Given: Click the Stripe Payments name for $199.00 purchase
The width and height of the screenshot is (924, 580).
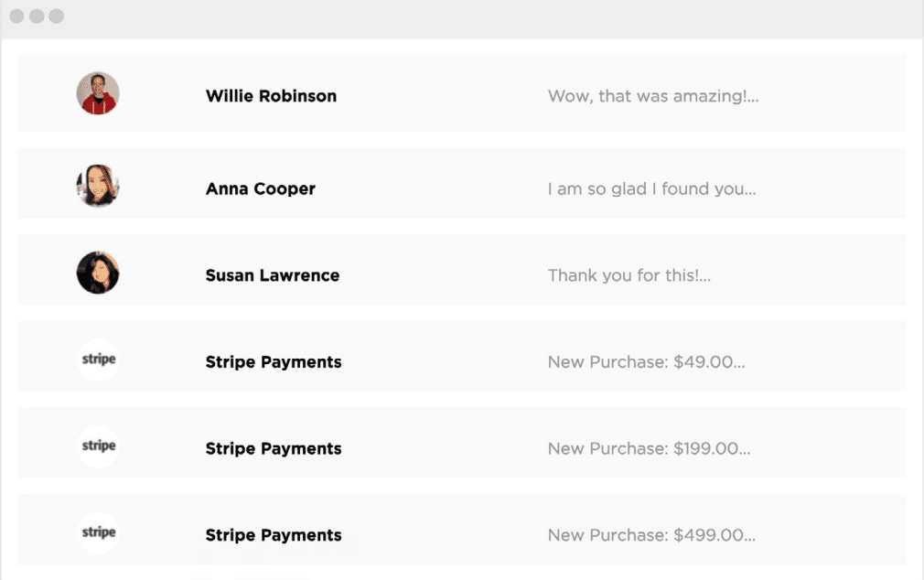Looking at the screenshot, I should tap(273, 449).
